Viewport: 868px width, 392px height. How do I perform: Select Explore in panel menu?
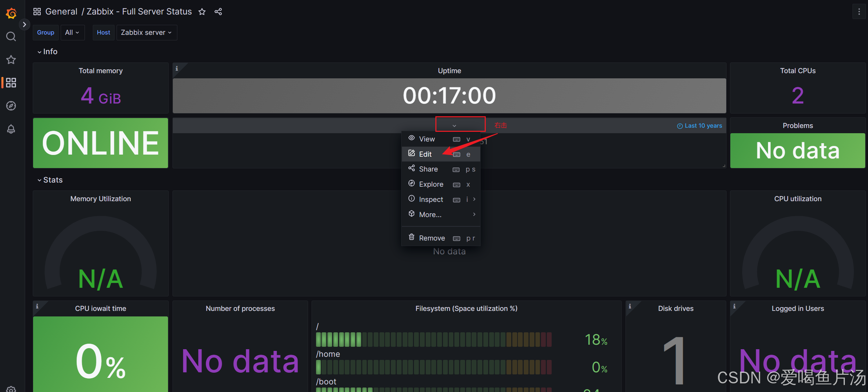[441, 184]
